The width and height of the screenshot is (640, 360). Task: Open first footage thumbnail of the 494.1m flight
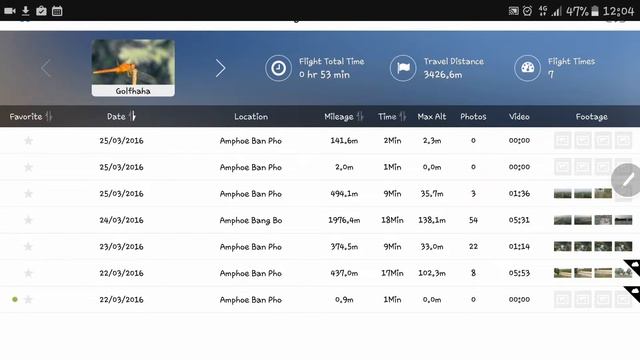pos(562,193)
